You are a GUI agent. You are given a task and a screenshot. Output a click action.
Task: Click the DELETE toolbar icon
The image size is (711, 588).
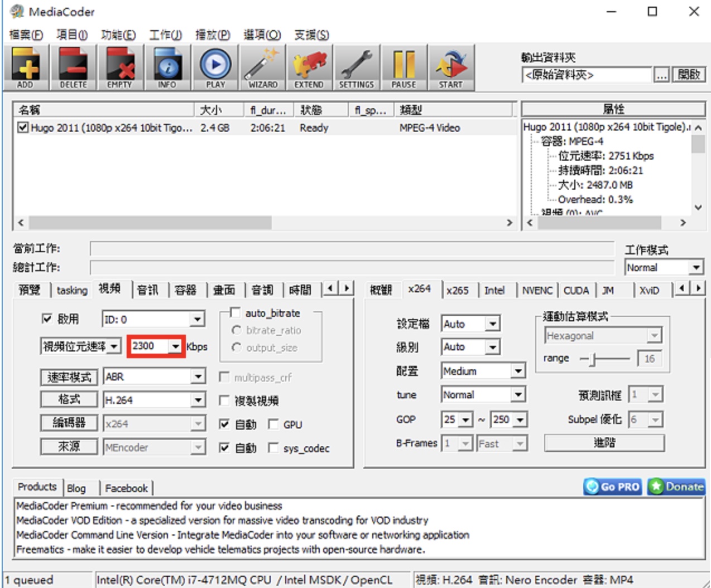pos(73,68)
